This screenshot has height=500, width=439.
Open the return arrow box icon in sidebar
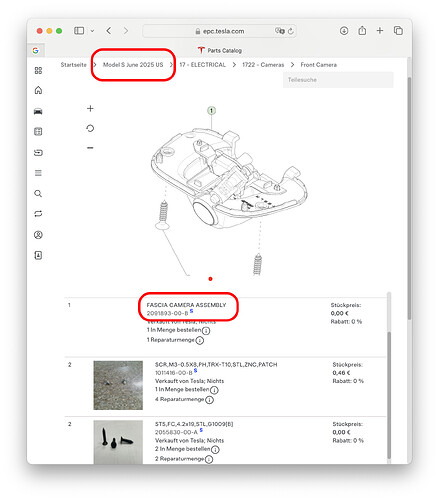click(x=38, y=153)
